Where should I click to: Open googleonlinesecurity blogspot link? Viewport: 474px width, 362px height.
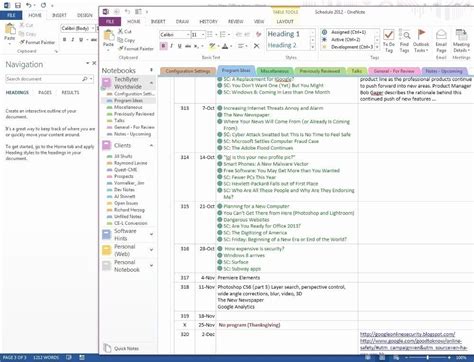(x=407, y=334)
